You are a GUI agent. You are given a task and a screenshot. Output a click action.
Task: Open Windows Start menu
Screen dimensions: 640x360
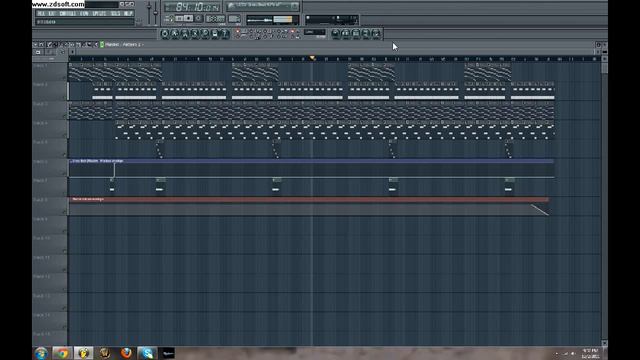click(x=41, y=353)
